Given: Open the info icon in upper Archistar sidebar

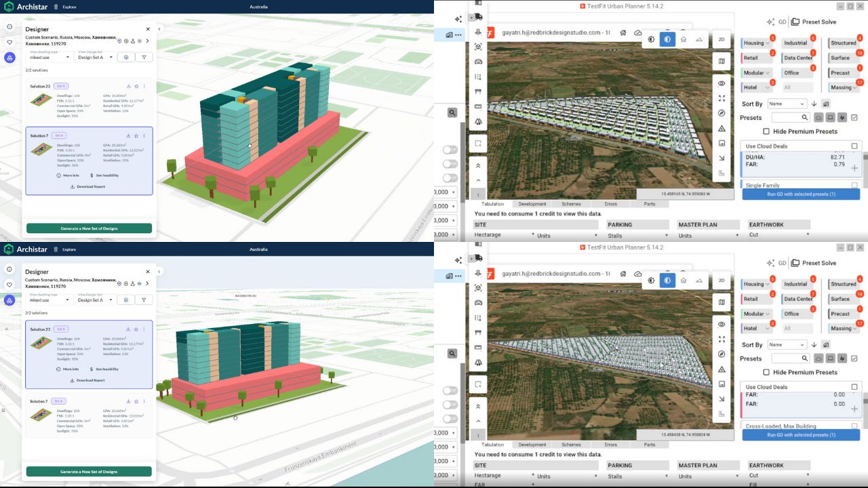Looking at the screenshot, I should point(9,27).
